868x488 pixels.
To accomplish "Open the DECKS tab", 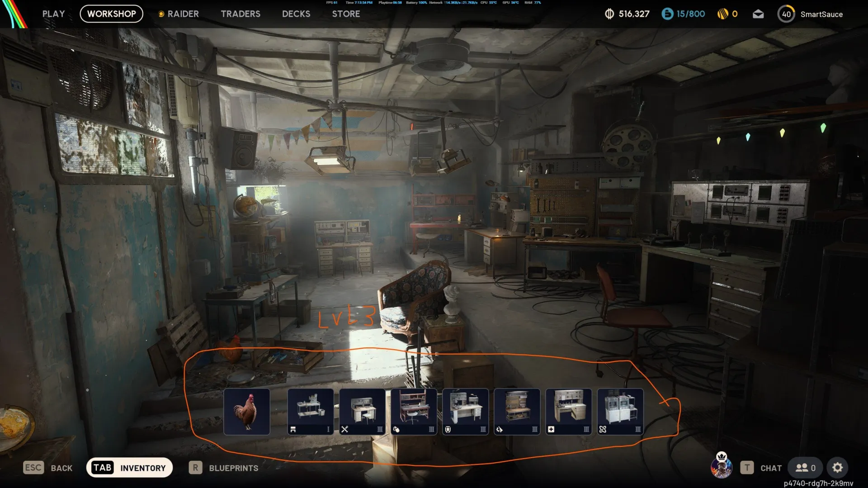I will (x=296, y=14).
